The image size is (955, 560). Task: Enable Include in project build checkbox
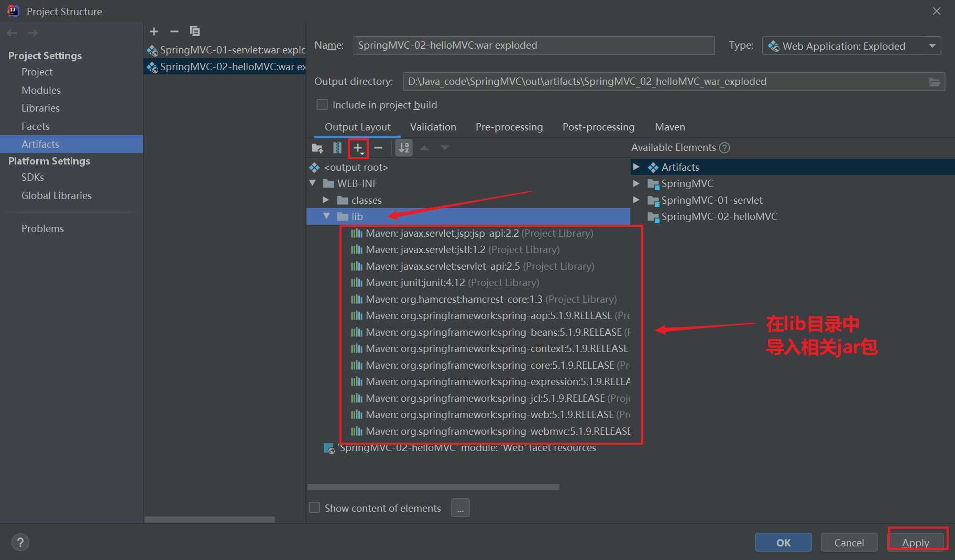click(322, 105)
